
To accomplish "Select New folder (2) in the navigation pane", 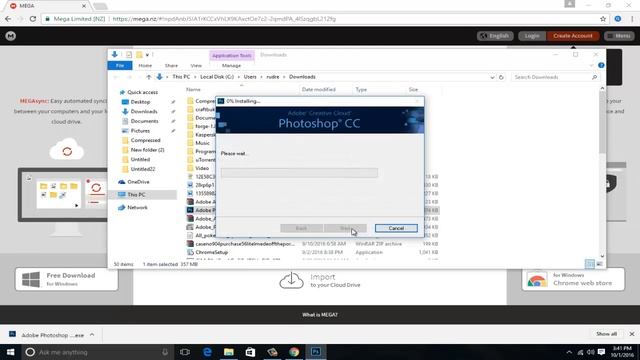I will click(x=147, y=150).
